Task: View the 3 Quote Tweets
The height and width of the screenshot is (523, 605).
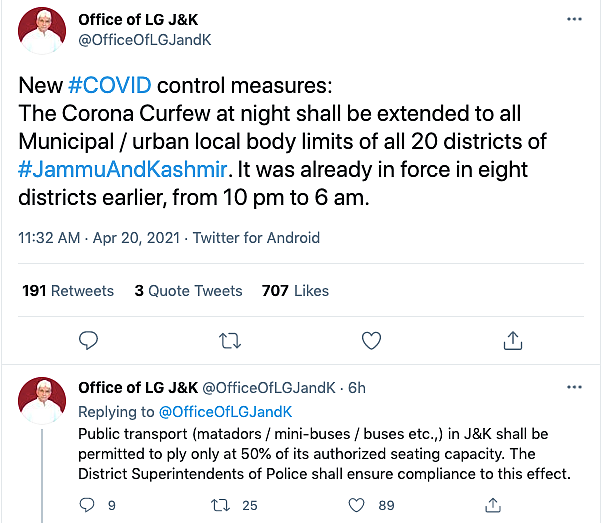Action: (x=188, y=291)
